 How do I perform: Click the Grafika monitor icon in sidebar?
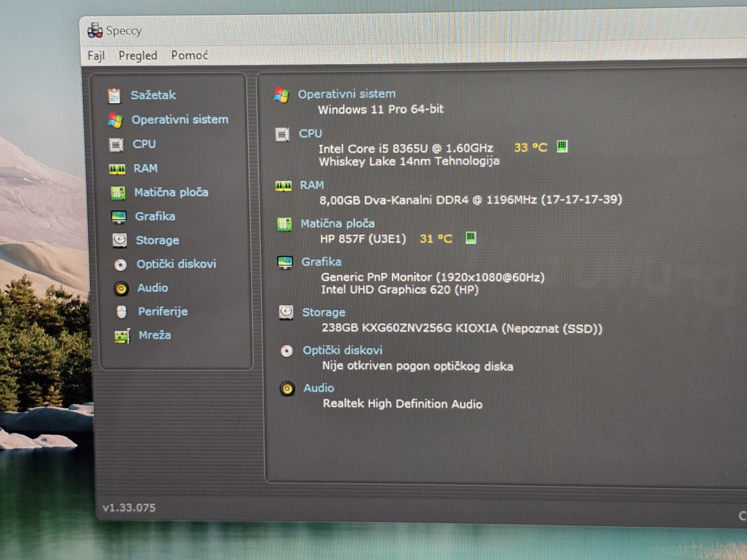click(119, 217)
